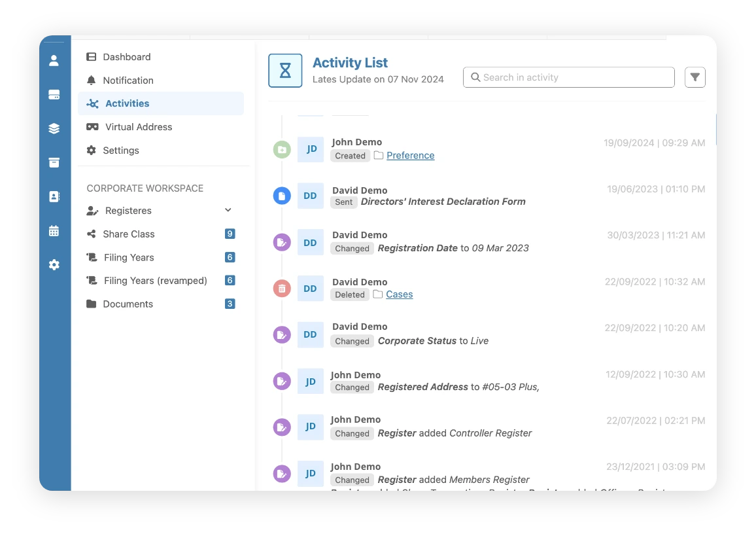Expand the Registeres section chevron
This screenshot has height=534, width=756.
click(228, 210)
